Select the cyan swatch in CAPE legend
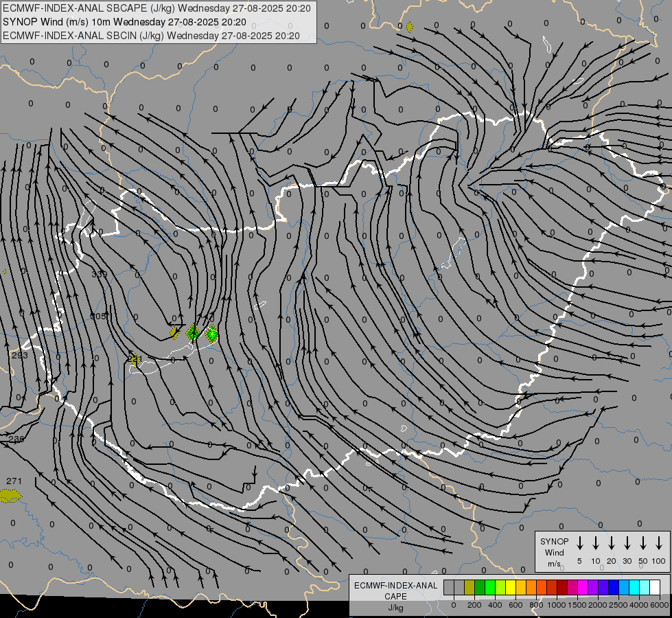The height and width of the screenshot is (618, 672). point(634,587)
